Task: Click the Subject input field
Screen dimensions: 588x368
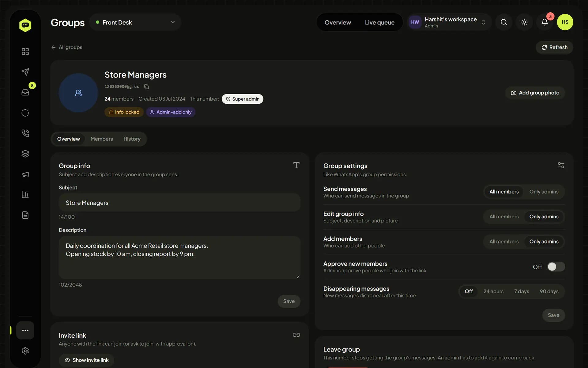Action: pyautogui.click(x=179, y=202)
